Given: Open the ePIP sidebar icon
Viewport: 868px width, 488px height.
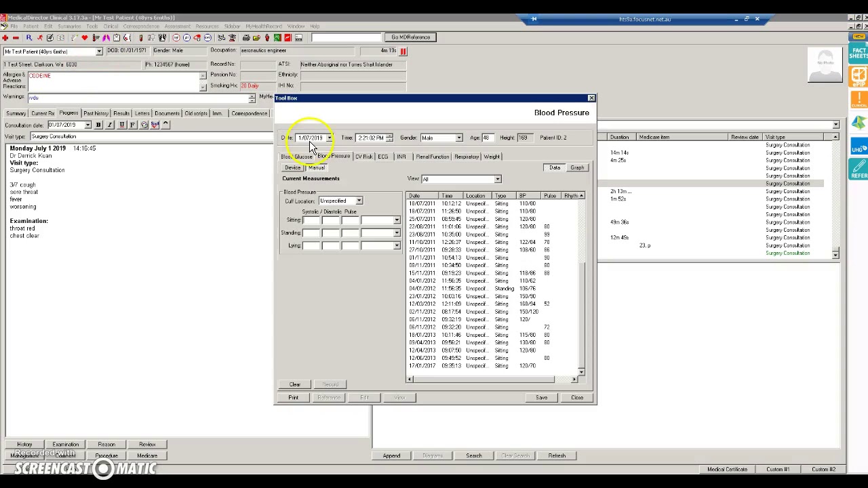Looking at the screenshot, I should coord(859,76).
